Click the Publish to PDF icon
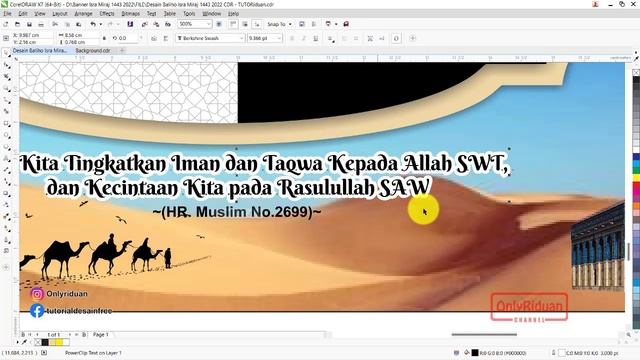640x360 pixels. point(167,24)
